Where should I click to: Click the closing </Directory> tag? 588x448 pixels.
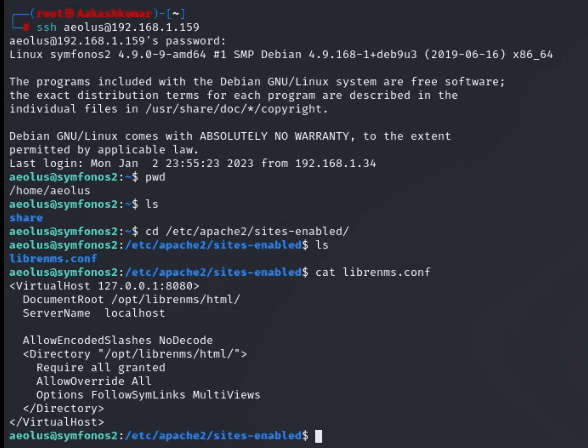click(63, 408)
